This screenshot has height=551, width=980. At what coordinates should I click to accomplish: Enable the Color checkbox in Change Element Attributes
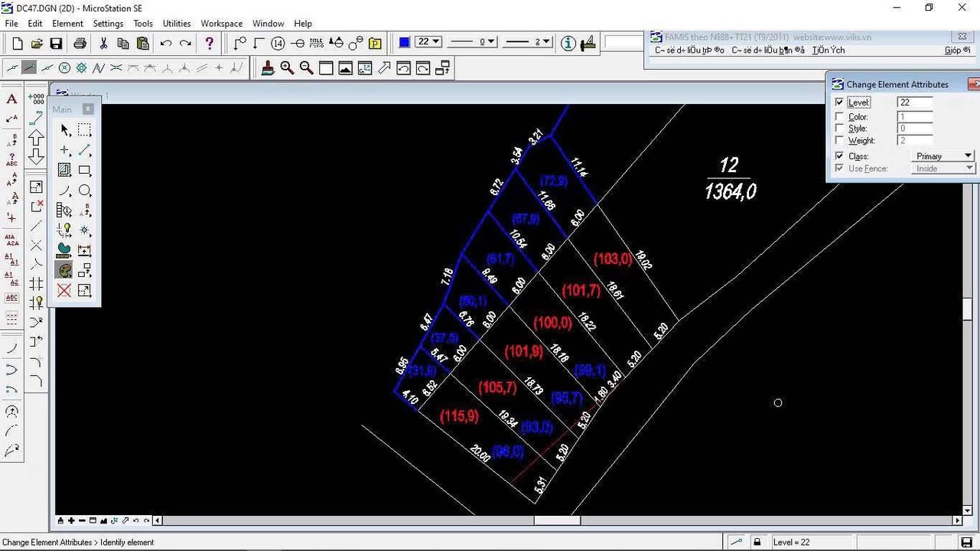coord(839,116)
